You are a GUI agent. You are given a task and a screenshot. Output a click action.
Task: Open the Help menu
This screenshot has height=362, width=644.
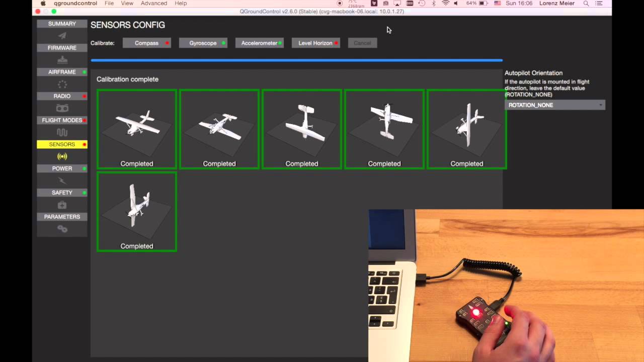(181, 4)
